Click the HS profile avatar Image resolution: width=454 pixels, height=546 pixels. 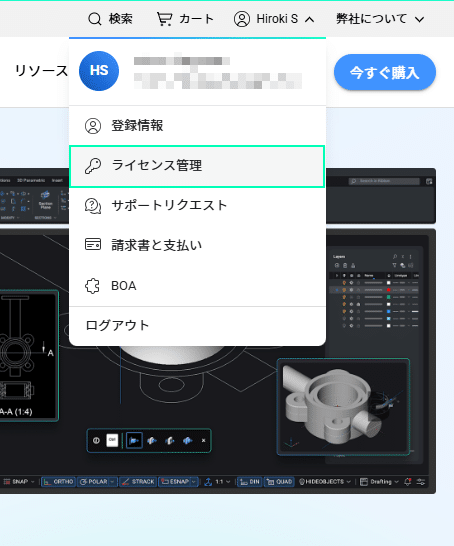99,71
